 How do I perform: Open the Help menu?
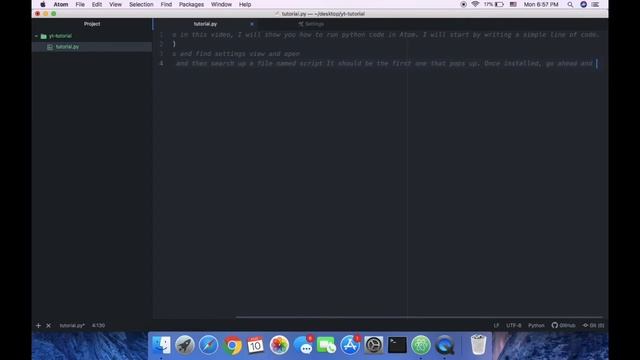pos(245,4)
